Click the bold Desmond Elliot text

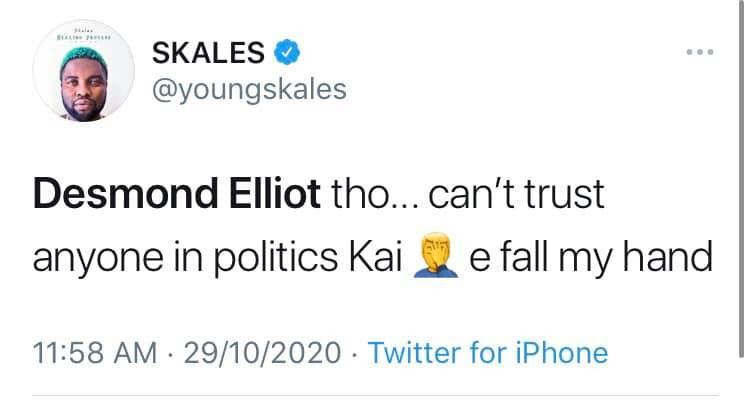coord(176,194)
